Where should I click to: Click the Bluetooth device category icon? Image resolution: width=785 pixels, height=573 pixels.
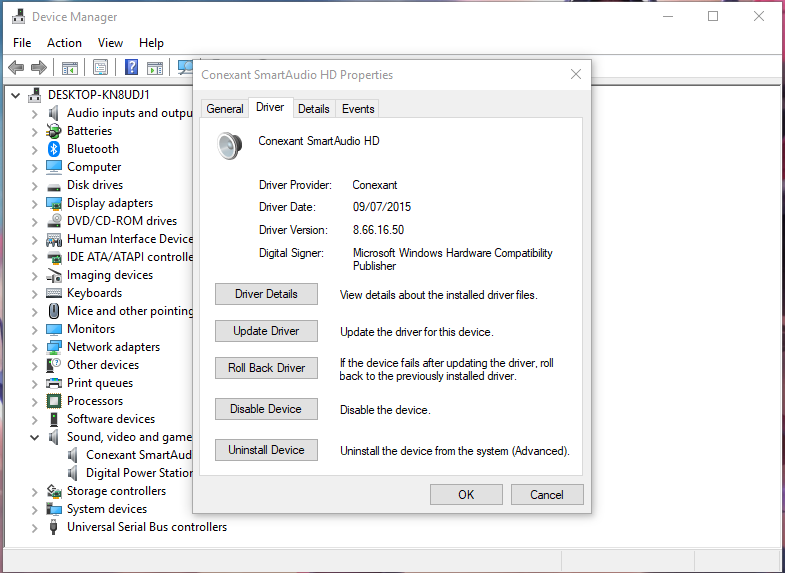[x=54, y=149]
